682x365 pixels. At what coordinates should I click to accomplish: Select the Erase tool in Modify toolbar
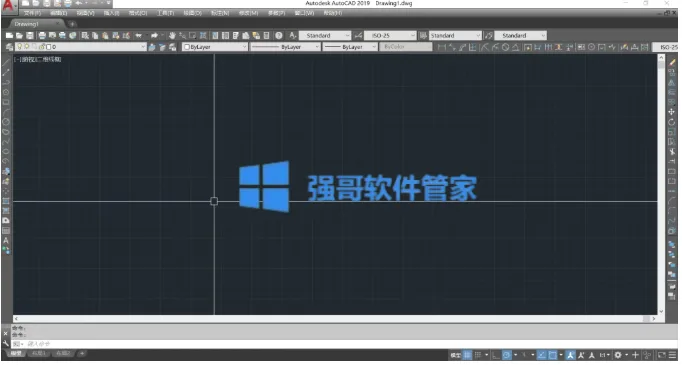pos(672,63)
